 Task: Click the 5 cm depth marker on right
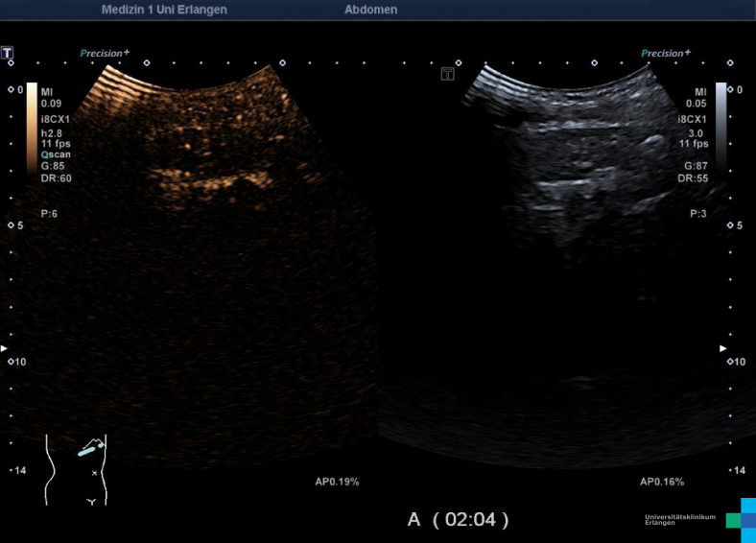point(738,225)
